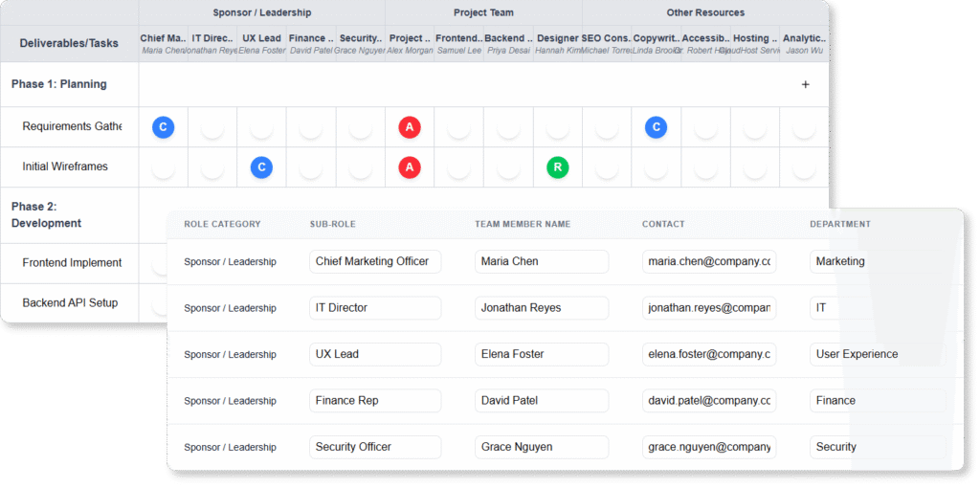980x488 pixels.
Task: Edit the Security Officer sub-role field
Action: tap(374, 447)
